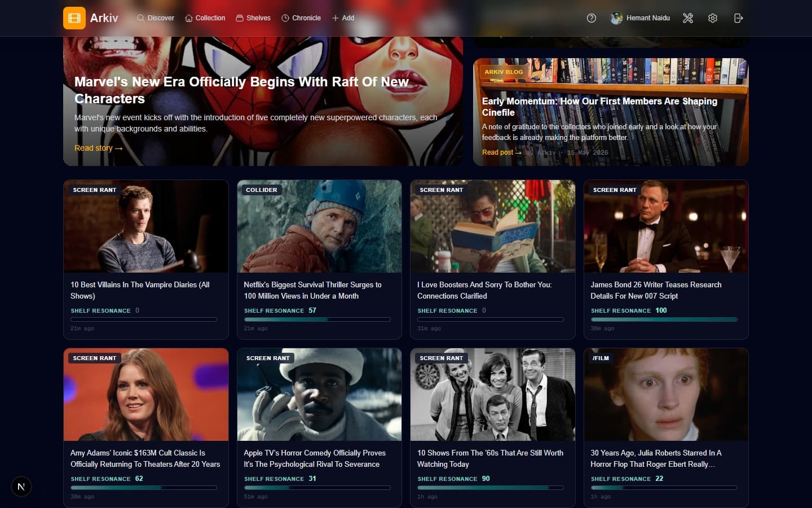Open Julia Roberts Horror Flop article image
Screen dimensions: 812x508
[666, 395]
